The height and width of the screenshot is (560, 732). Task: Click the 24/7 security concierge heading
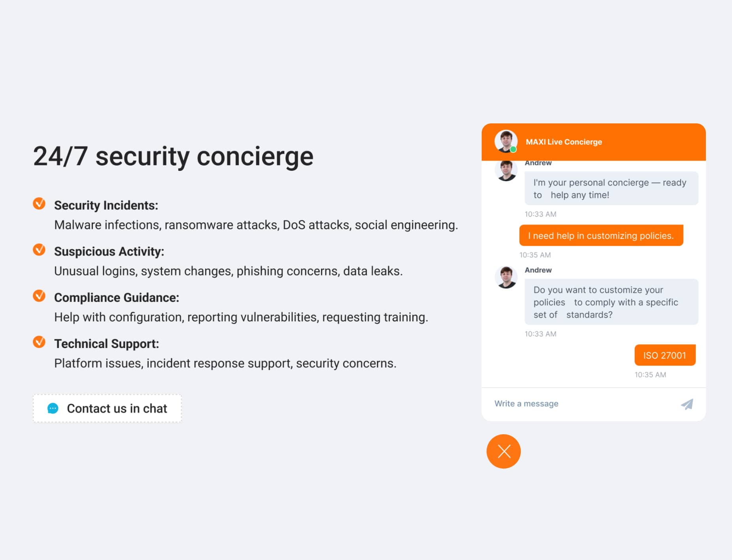[173, 156]
